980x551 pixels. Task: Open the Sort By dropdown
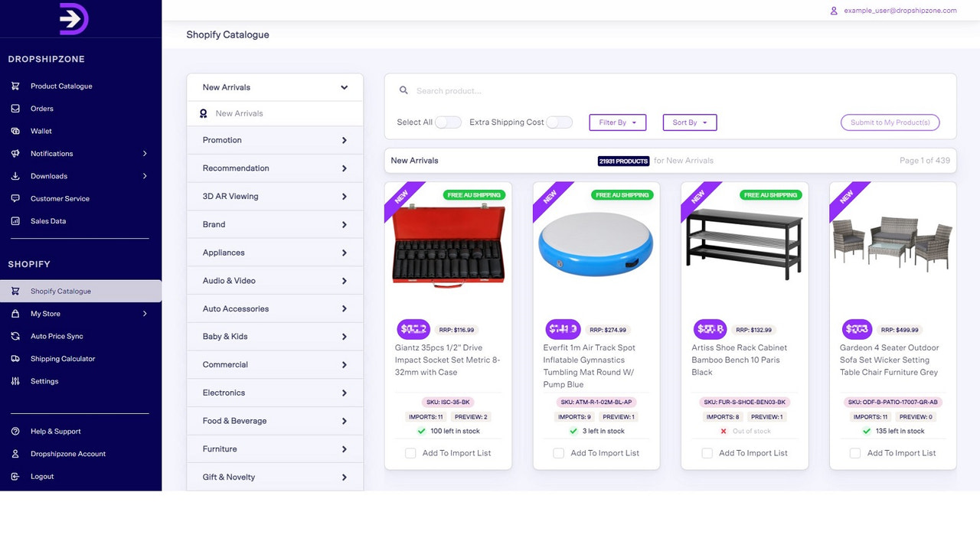[x=689, y=122]
